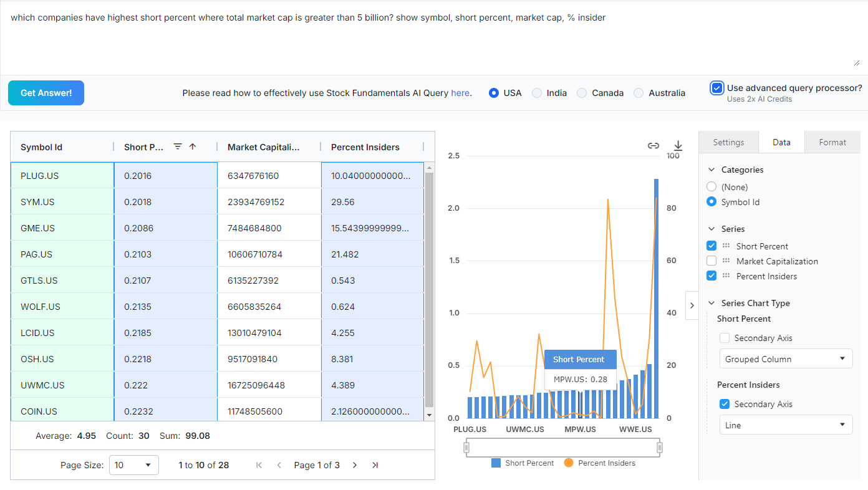The height and width of the screenshot is (490, 868).
Task: Open the 'here' help link
Action: [460, 93]
